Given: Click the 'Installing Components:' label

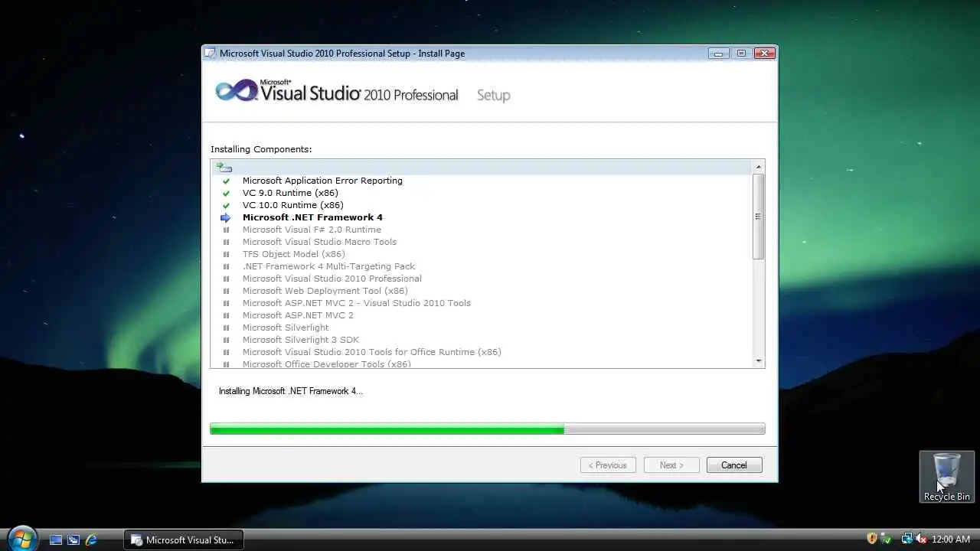Looking at the screenshot, I should click(x=261, y=149).
